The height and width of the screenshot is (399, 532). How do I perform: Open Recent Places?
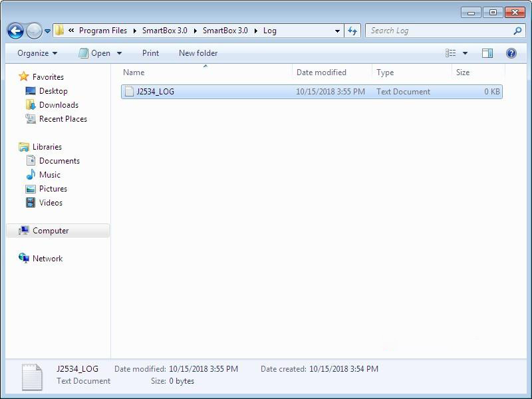point(63,119)
